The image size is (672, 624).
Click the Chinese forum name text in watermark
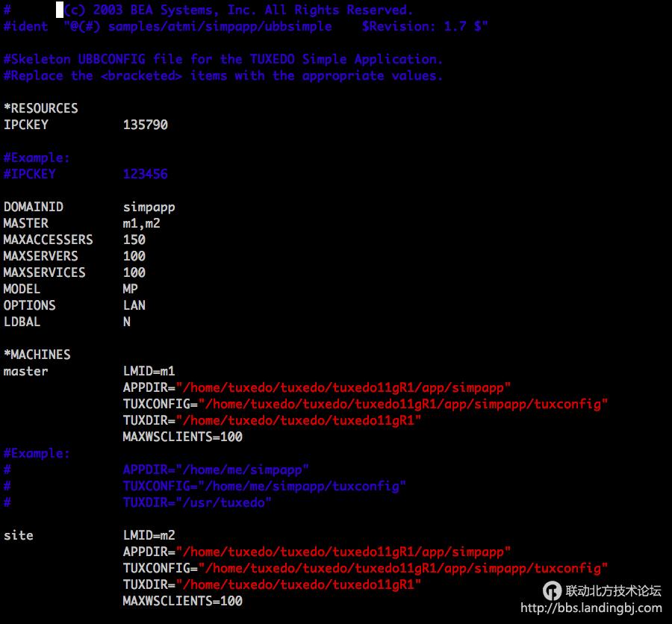[x=613, y=590]
